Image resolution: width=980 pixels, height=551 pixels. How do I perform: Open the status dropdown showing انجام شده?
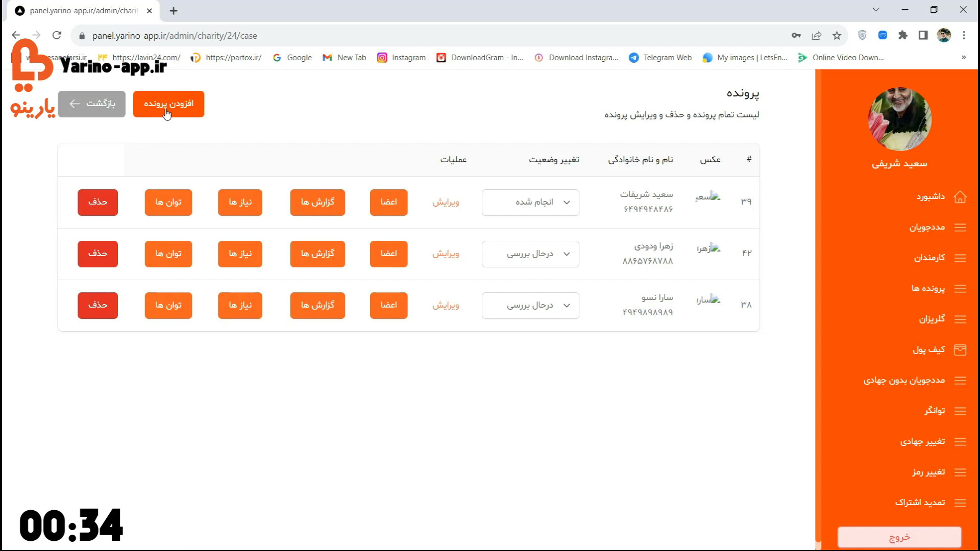tap(530, 203)
